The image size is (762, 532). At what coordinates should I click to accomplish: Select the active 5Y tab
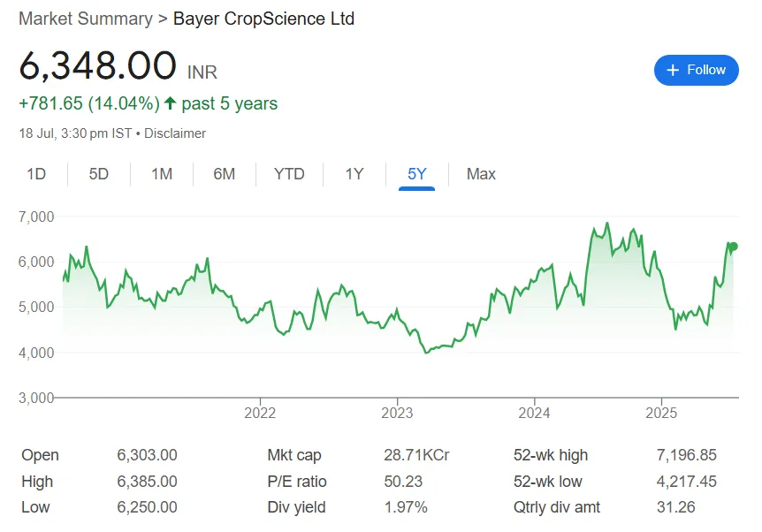pyautogui.click(x=417, y=174)
